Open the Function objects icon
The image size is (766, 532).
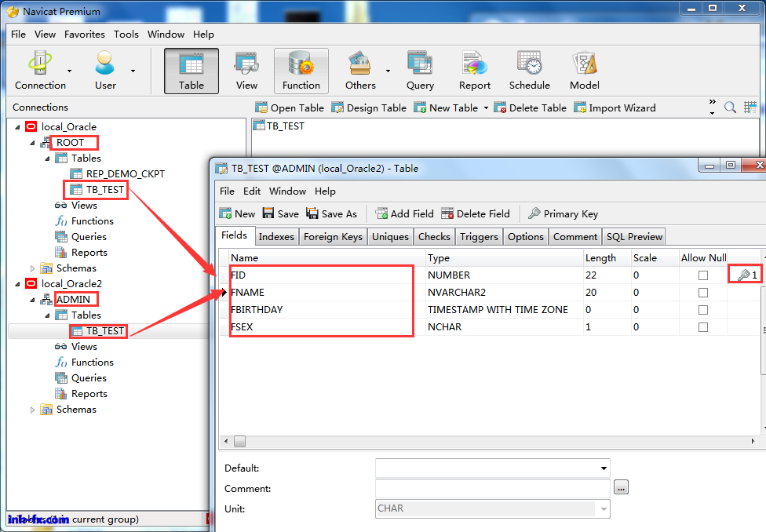pos(301,71)
